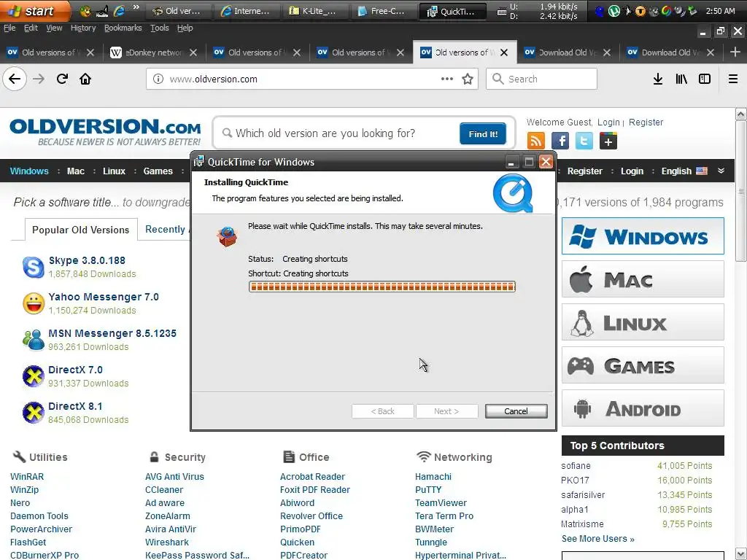Open the Acrobat Reader link under Office
Image resolution: width=747 pixels, height=560 pixels.
tap(312, 477)
